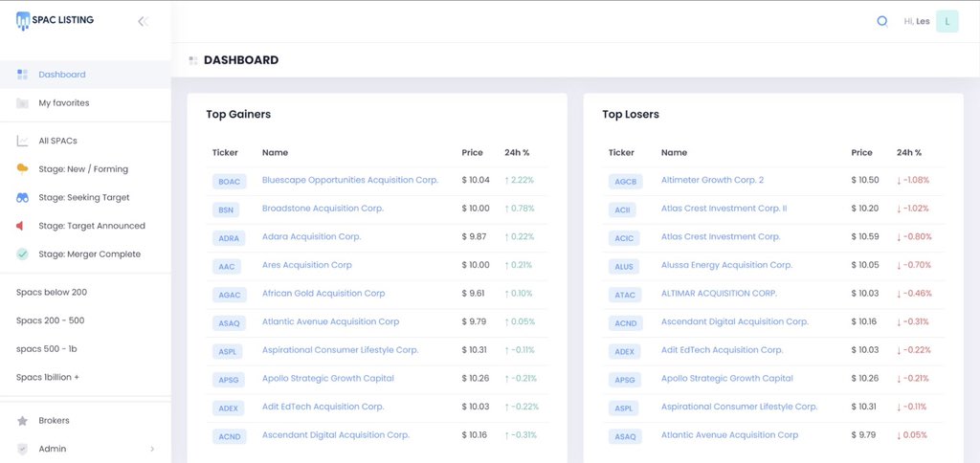This screenshot has height=463, width=980.
Task: Click the AGCB ticker badge
Action: 625,182
